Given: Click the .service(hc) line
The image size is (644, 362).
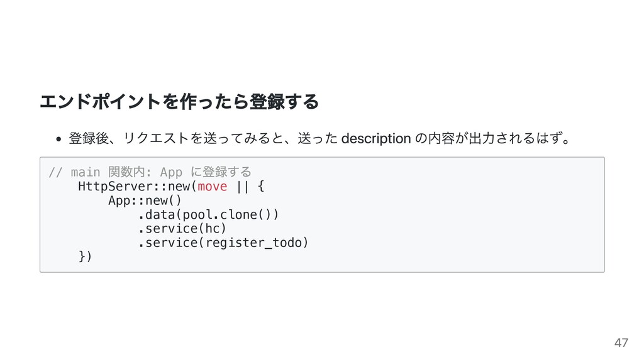Looking at the screenshot, I should [x=182, y=228].
